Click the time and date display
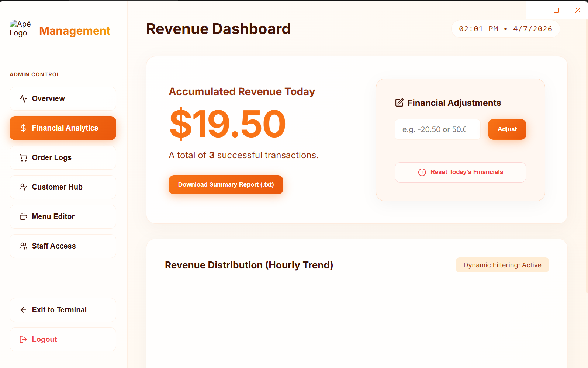The height and width of the screenshot is (368, 588). tap(505, 28)
